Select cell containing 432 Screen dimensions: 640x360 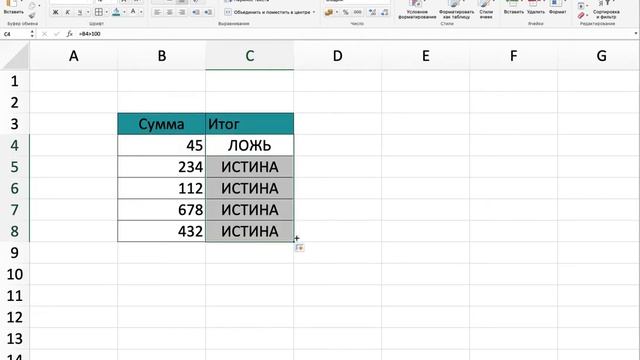click(x=162, y=231)
